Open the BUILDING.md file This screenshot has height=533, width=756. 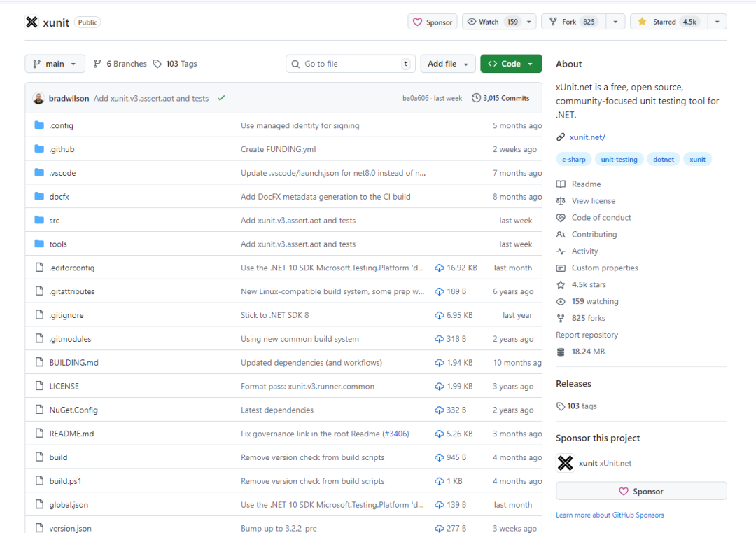click(x=73, y=363)
